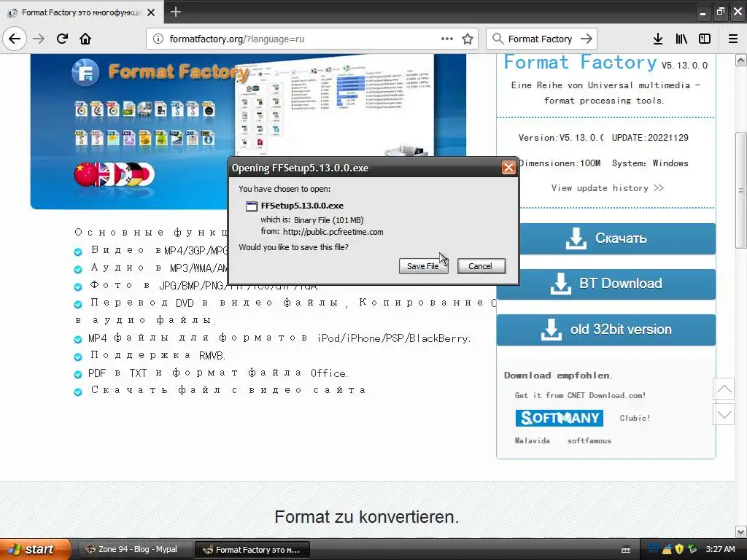Click the Format Factory logo icon in banner

[x=85, y=72]
